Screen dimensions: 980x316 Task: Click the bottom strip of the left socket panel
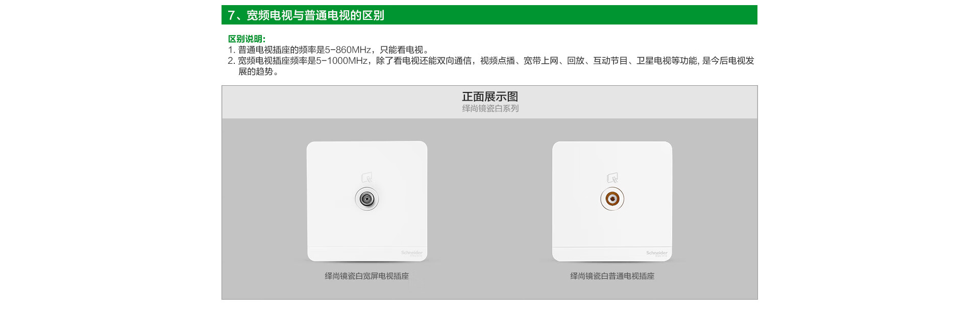coord(367,254)
